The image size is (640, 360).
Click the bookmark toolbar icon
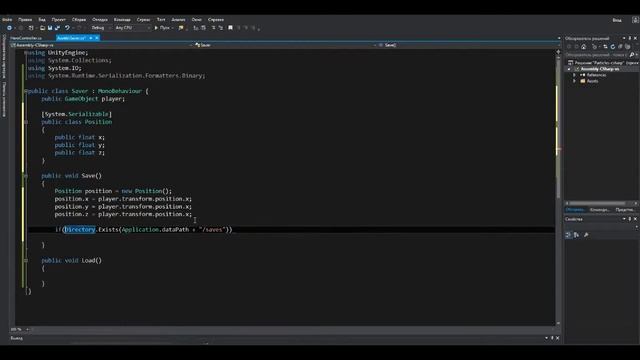pyautogui.click(x=230, y=28)
